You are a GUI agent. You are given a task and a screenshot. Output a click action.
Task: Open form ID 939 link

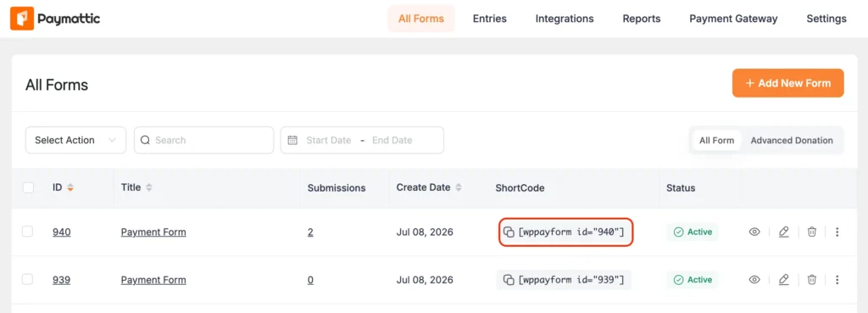click(x=61, y=280)
